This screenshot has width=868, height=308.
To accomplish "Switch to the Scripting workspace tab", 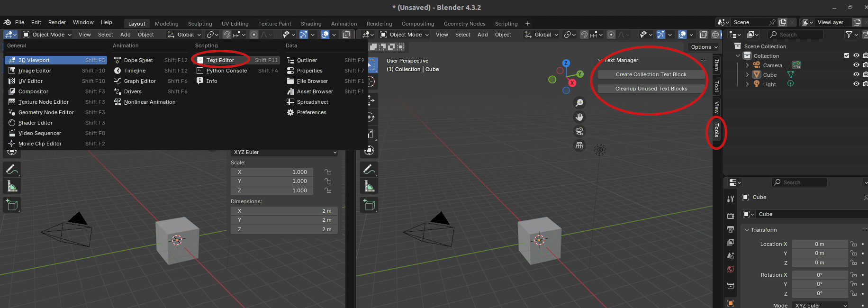I will pyautogui.click(x=506, y=24).
